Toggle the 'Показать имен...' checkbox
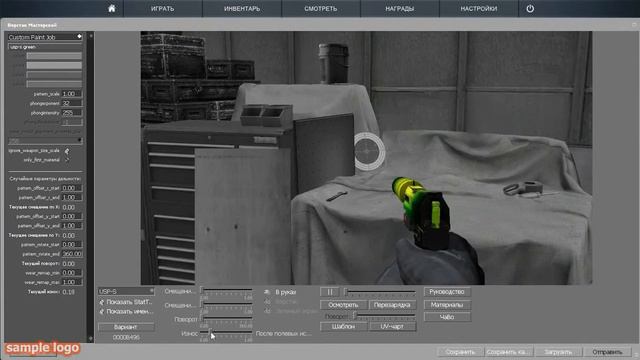The image size is (640, 360). click(102, 311)
